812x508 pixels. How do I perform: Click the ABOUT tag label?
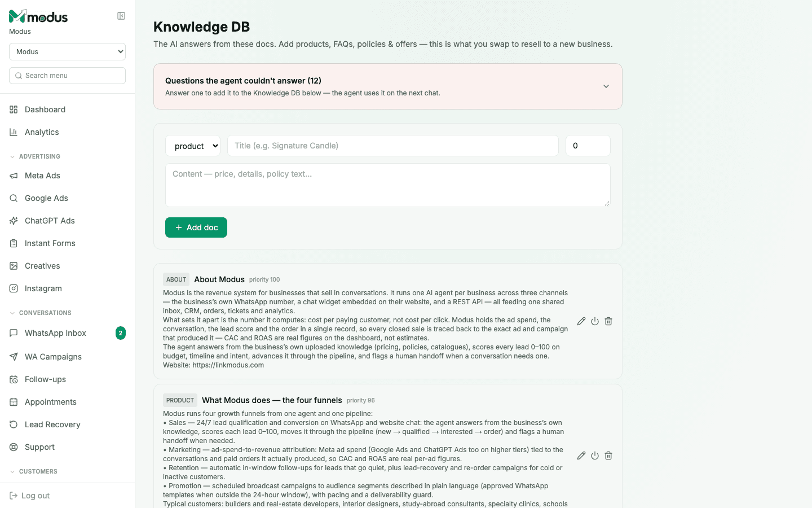(x=176, y=279)
